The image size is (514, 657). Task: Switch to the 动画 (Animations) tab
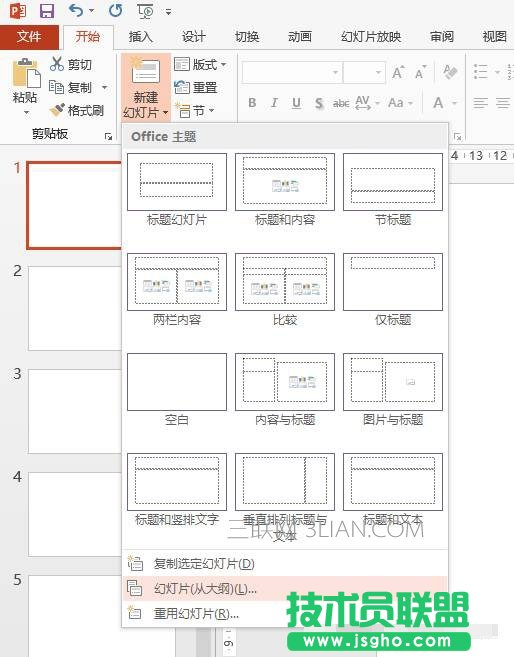coord(300,37)
